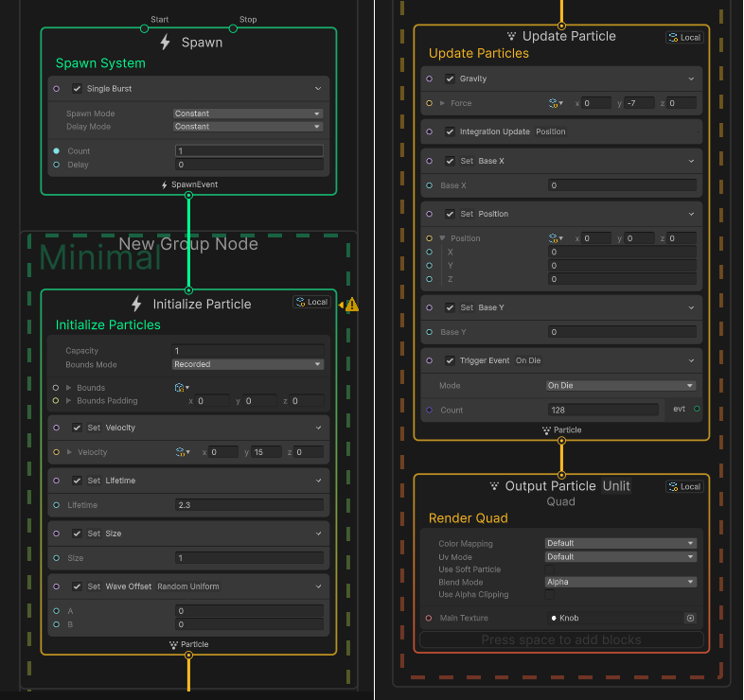744x700 pixels.
Task: Click Output Particle input flow port
Action: pyautogui.click(x=561, y=475)
